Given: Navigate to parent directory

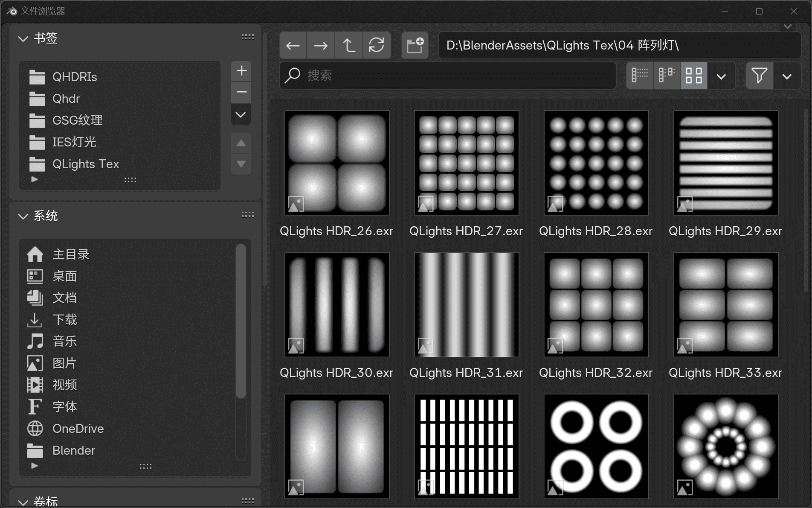Looking at the screenshot, I should pos(348,45).
